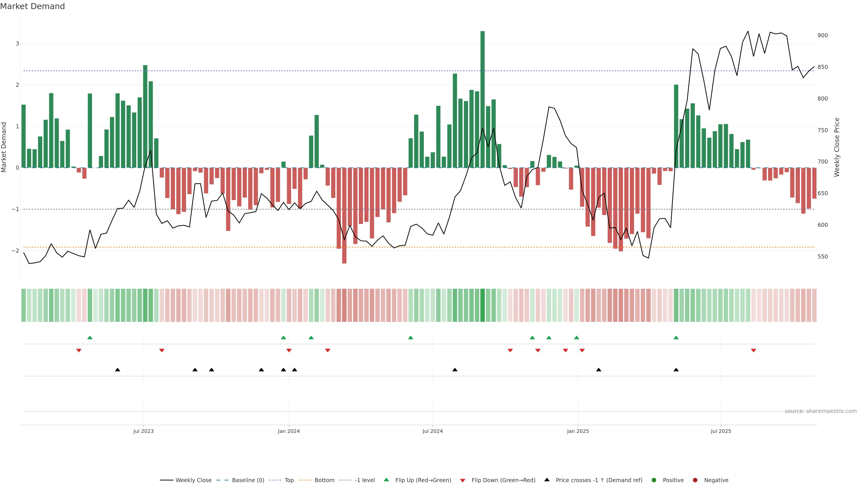Click the Flip Down red triangle legend icon
Image resolution: width=868 pixels, height=488 pixels.
[x=462, y=481]
